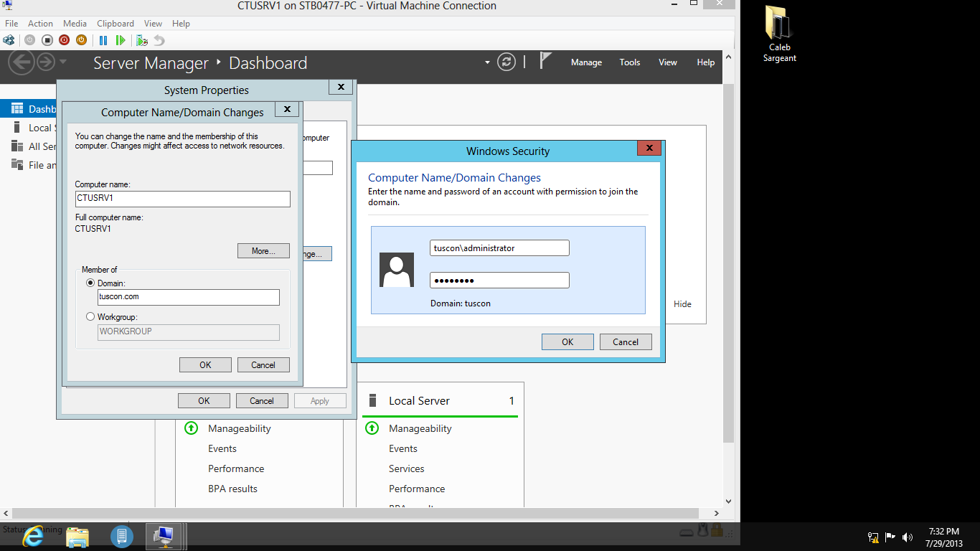Click the Computer name text field
The width and height of the screenshot is (980, 551).
pos(182,199)
